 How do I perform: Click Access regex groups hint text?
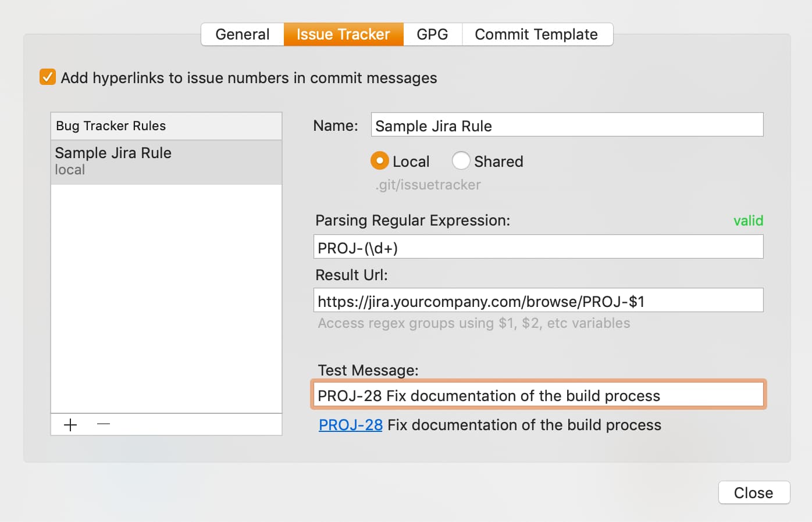[x=473, y=323]
